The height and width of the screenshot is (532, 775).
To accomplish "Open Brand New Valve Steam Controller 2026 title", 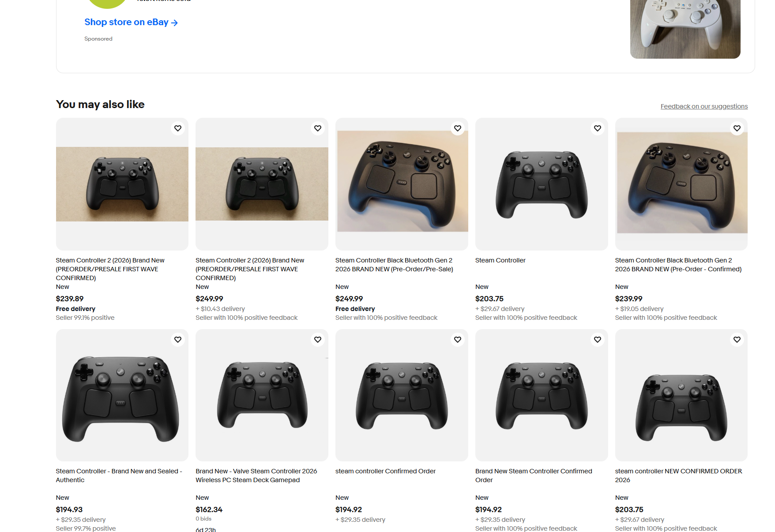I will coord(256,476).
